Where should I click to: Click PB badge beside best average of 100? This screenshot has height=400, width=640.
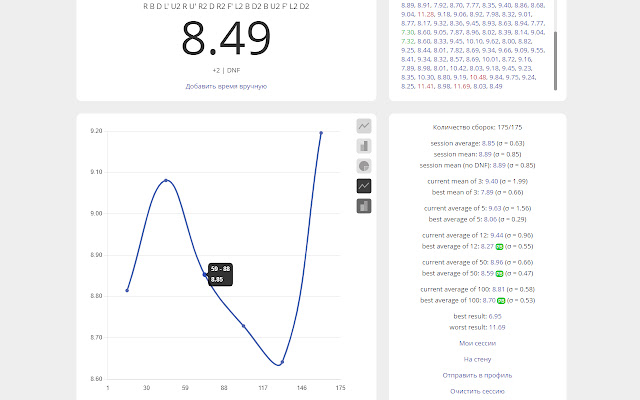click(x=501, y=301)
